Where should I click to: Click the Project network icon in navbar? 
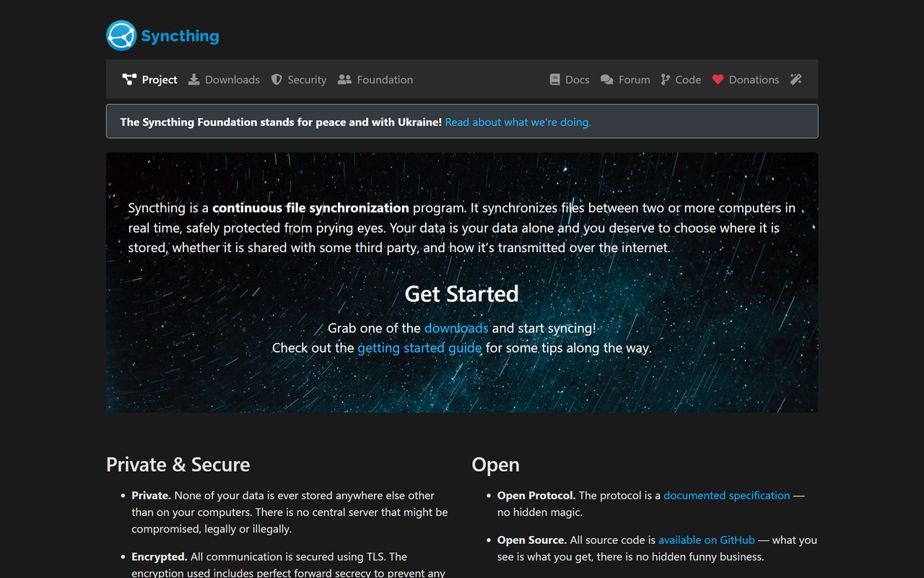(x=129, y=79)
